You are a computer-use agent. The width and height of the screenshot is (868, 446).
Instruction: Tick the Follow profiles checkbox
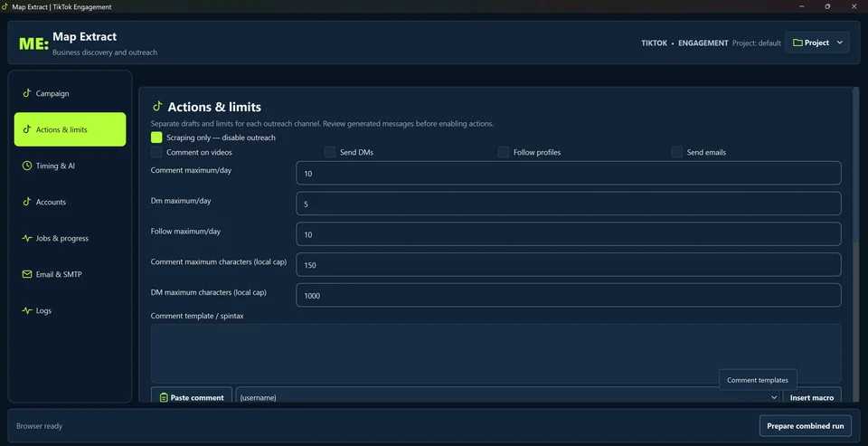(x=504, y=152)
